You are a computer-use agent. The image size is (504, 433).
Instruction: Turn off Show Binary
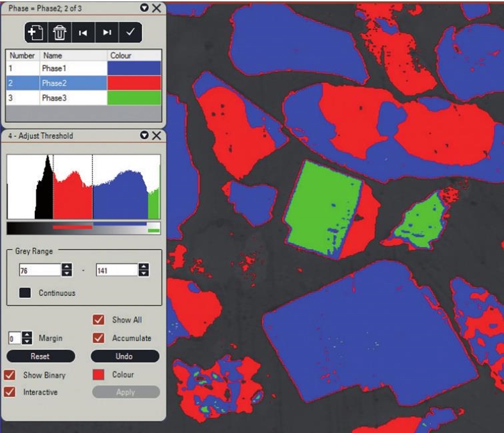pos(10,375)
